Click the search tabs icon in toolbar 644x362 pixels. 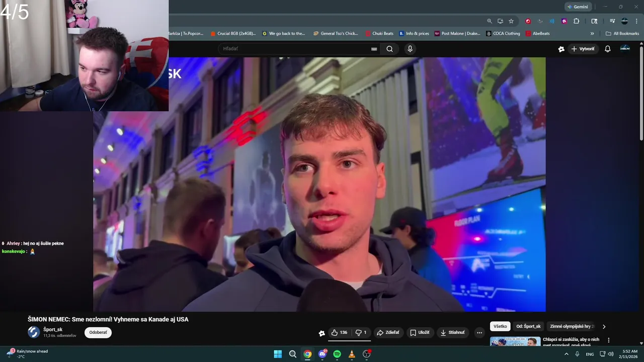point(594,21)
